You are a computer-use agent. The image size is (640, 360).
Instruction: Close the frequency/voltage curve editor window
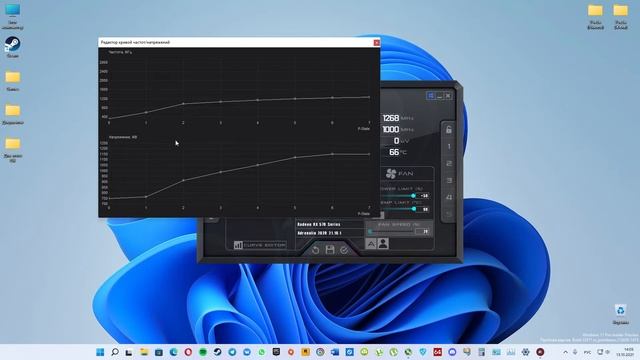(376, 42)
